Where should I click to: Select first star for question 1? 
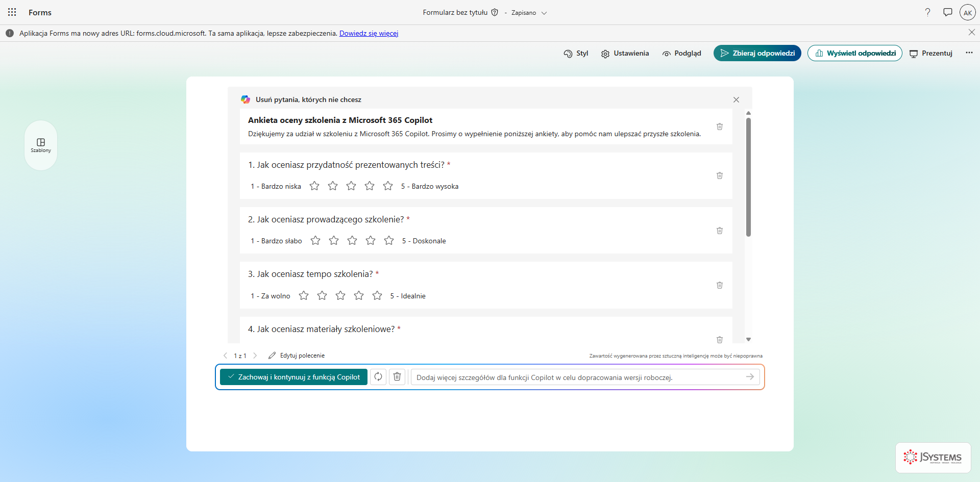pyautogui.click(x=314, y=186)
